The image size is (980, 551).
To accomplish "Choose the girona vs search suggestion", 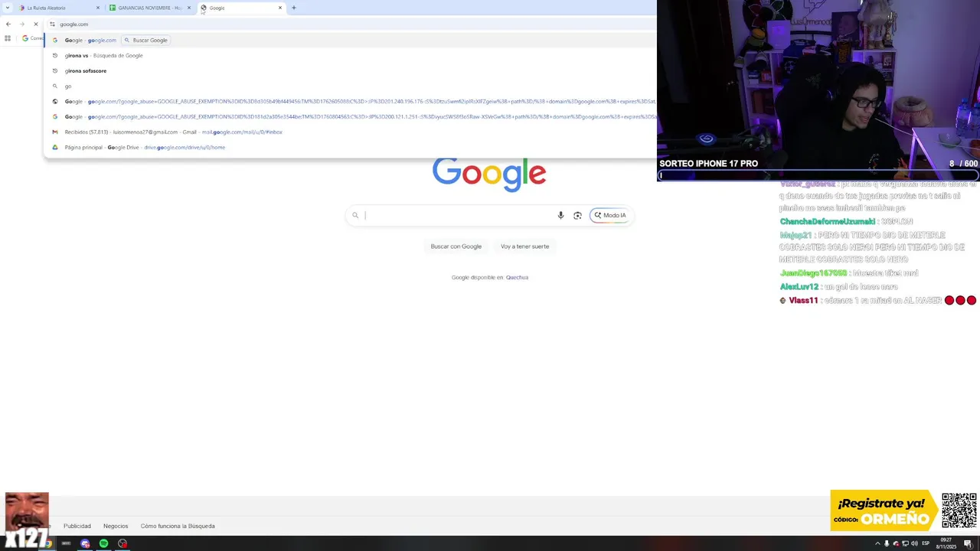I will [350, 55].
